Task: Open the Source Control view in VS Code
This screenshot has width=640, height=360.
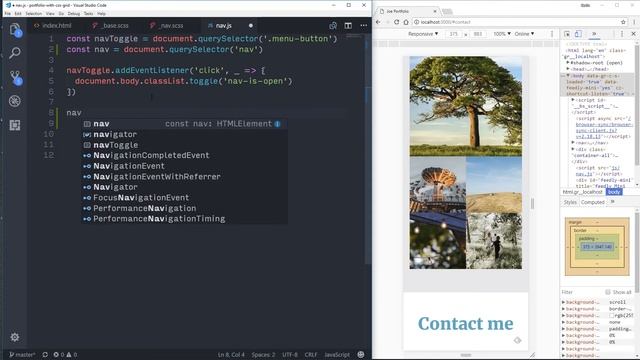Action: click(15, 77)
